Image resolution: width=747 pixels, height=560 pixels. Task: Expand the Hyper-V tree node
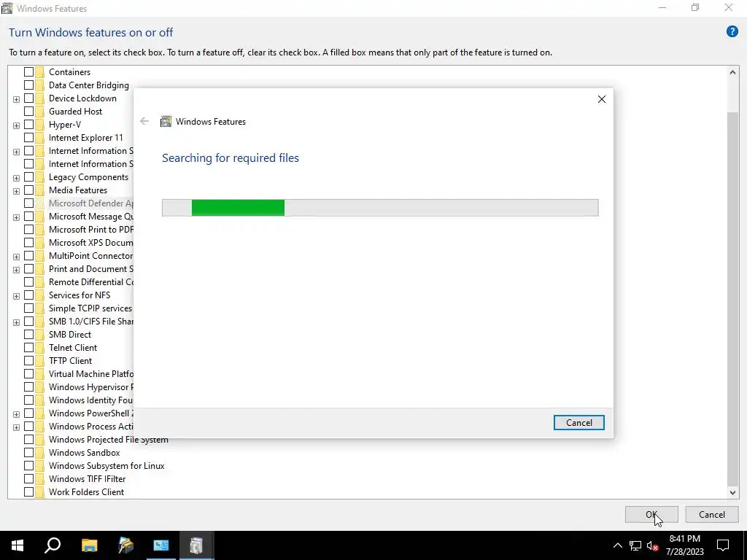tap(16, 125)
